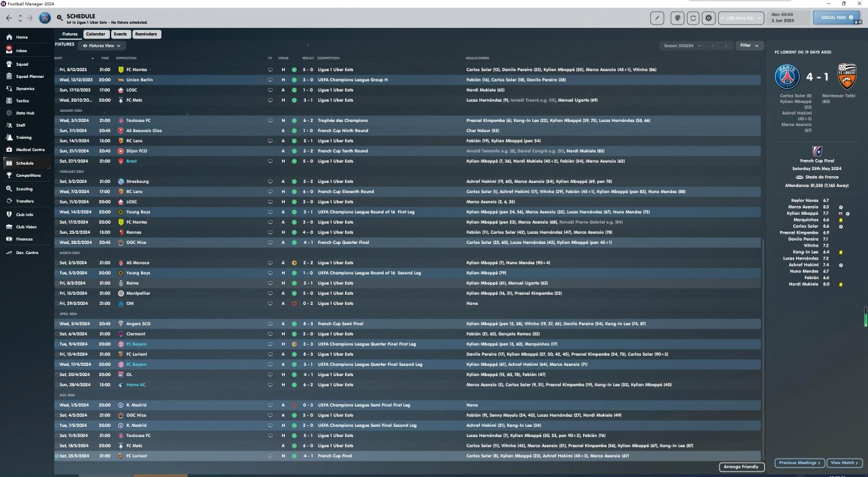Open the Transfers sidebar icon
The width and height of the screenshot is (868, 477).
(x=9, y=201)
